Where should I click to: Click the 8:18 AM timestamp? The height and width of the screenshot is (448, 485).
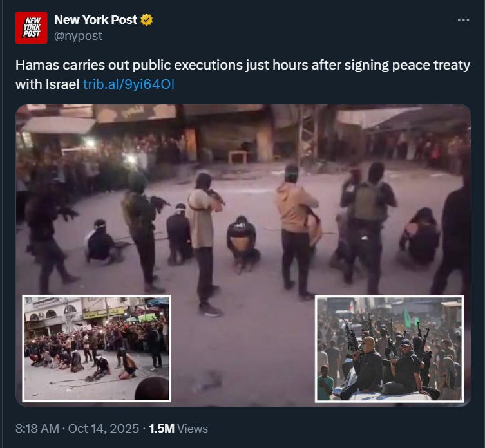37,429
